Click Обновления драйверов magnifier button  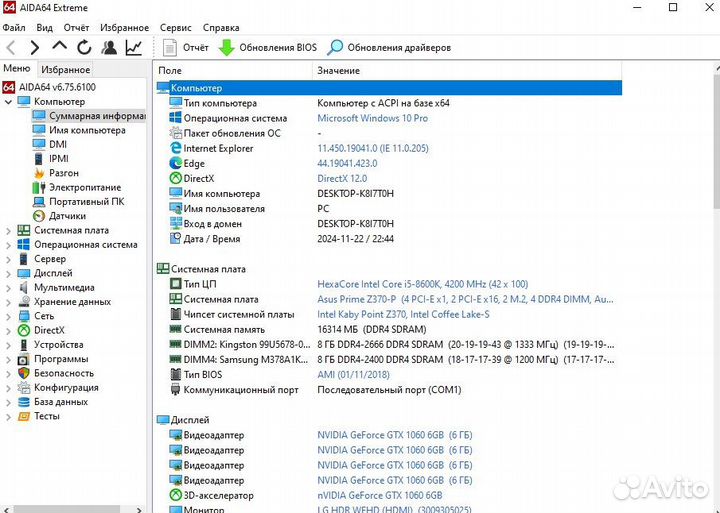tap(389, 47)
